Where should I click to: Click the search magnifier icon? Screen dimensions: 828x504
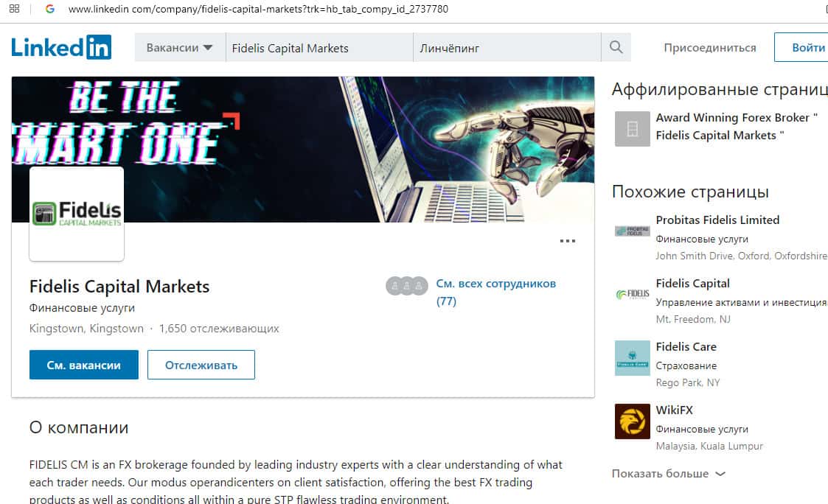point(616,47)
